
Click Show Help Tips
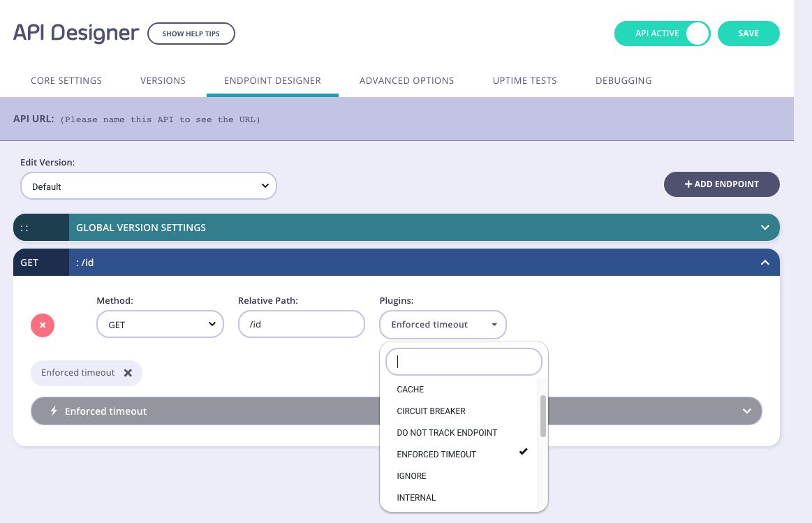coord(191,33)
